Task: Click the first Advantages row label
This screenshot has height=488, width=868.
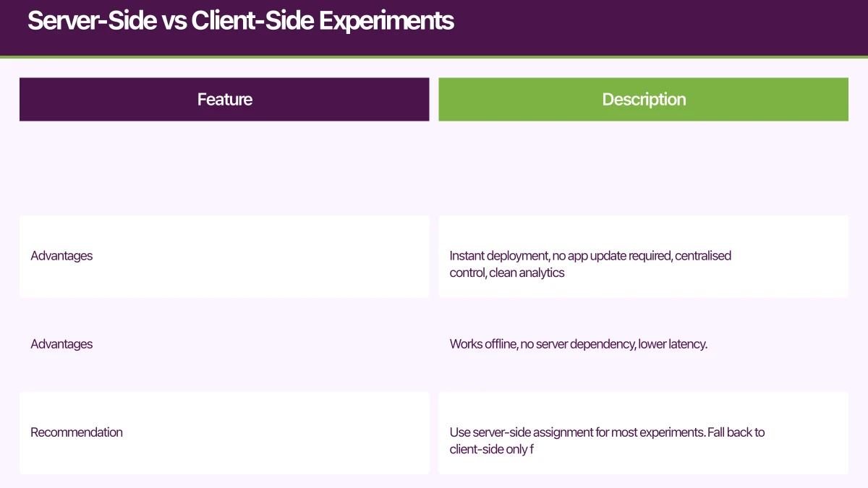Action: tap(61, 256)
